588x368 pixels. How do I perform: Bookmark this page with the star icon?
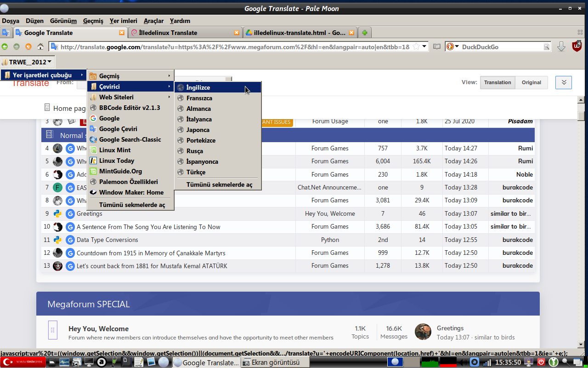point(416,46)
